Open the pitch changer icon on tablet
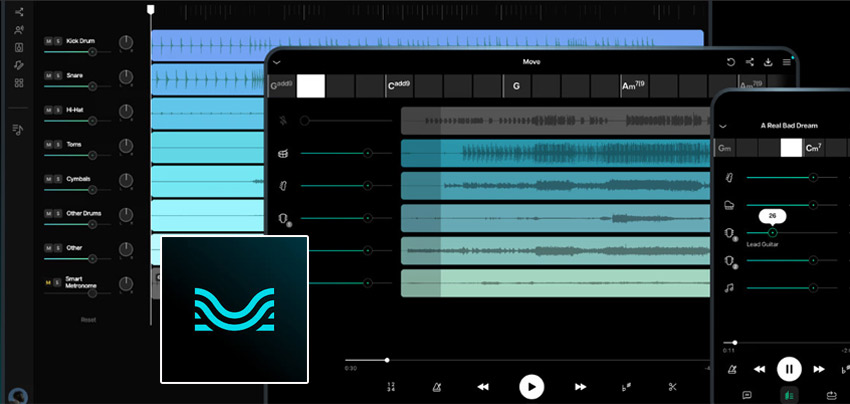 click(626, 387)
